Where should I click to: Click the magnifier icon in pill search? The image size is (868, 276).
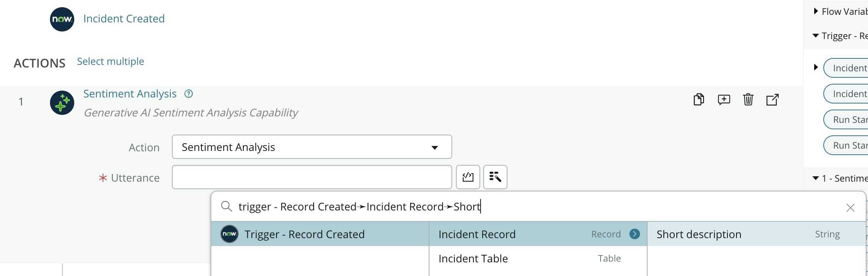pyautogui.click(x=226, y=207)
